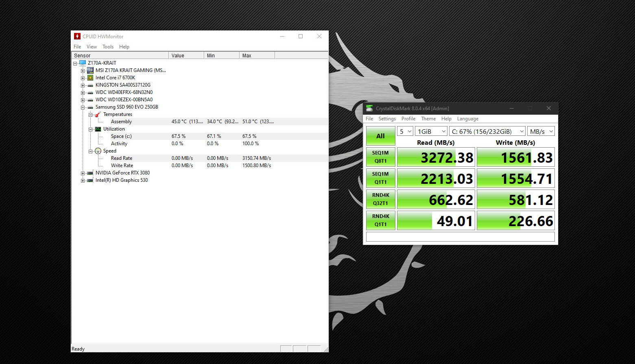The height and width of the screenshot is (364, 635).
Task: Open the unit dropdown showing MB/s
Action: [541, 131]
